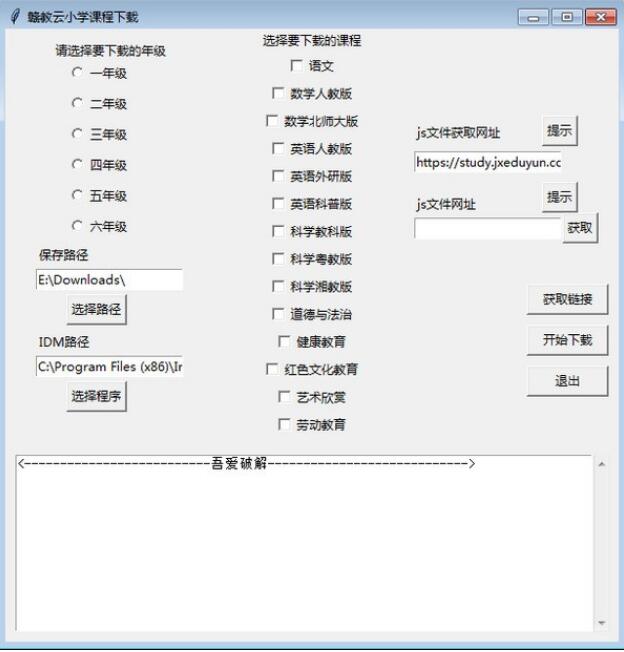Focus the 保存路径 field showing E:\Downloads\

109,280
